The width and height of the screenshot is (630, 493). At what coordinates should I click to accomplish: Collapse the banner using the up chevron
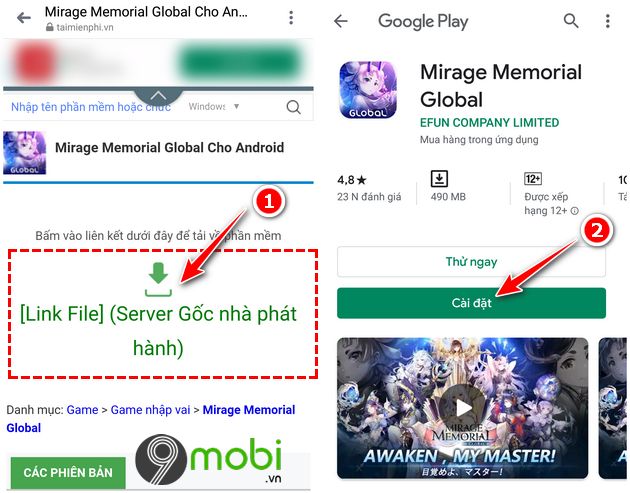pos(158,96)
